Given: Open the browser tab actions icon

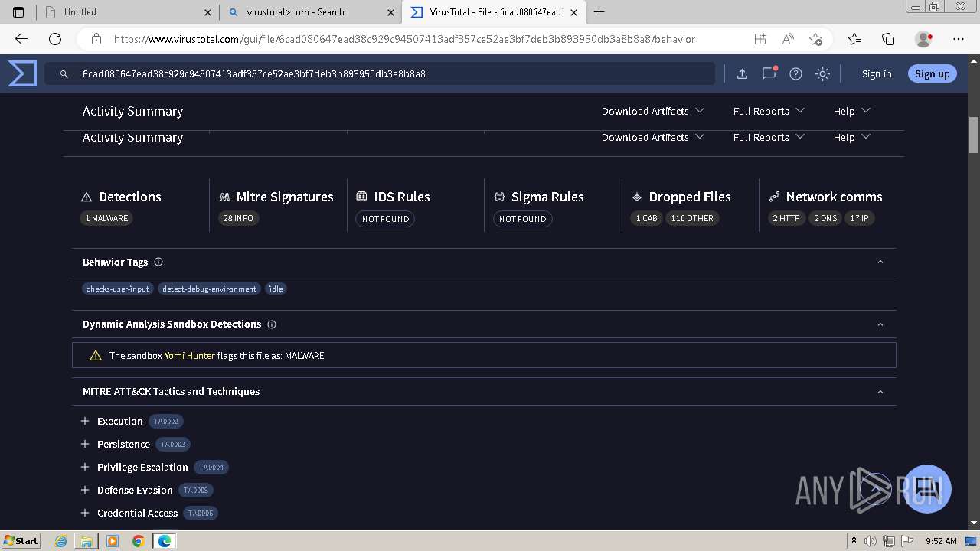Looking at the screenshot, I should point(19,12).
